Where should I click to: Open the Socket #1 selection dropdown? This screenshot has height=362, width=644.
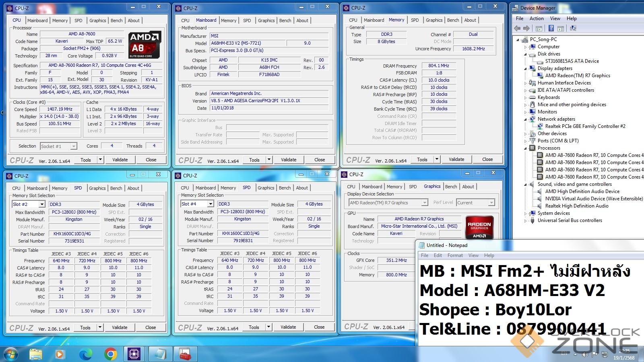point(74,146)
